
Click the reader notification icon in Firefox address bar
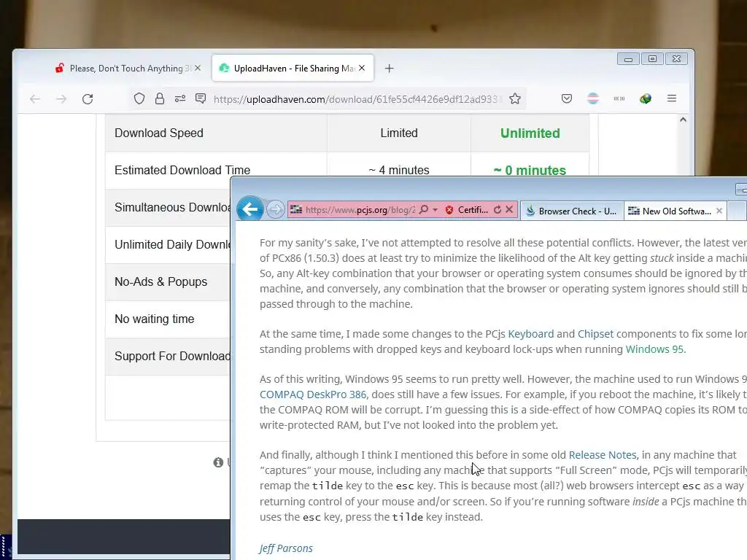point(201,98)
